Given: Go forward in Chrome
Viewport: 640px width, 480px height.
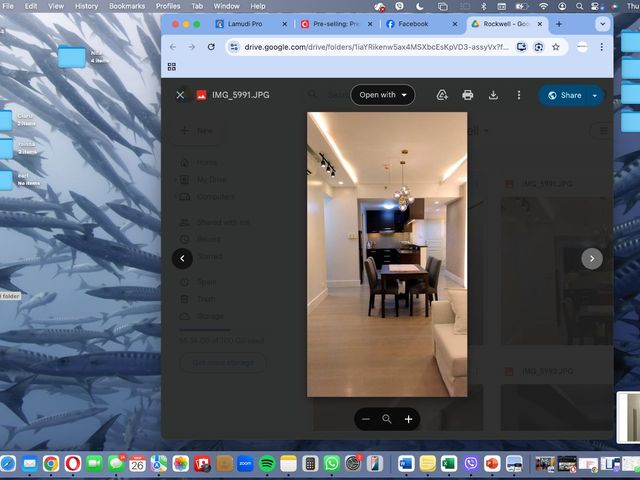Looking at the screenshot, I should click(192, 47).
